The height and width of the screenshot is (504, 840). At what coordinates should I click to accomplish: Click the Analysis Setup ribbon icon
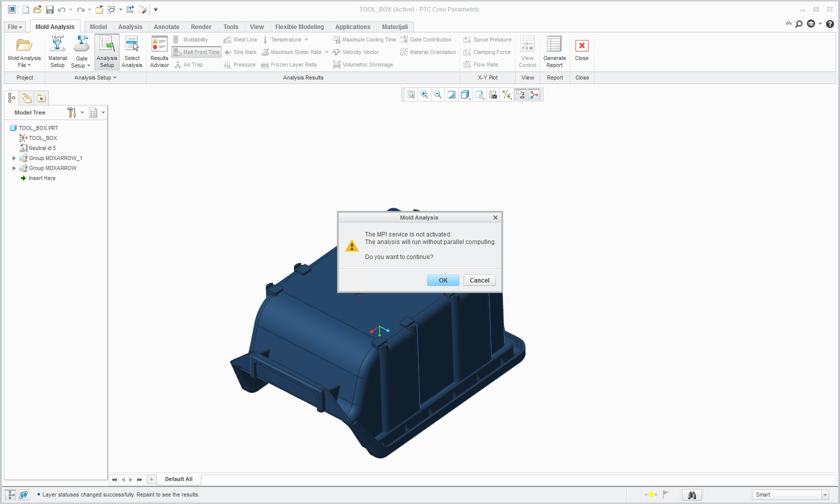107,52
